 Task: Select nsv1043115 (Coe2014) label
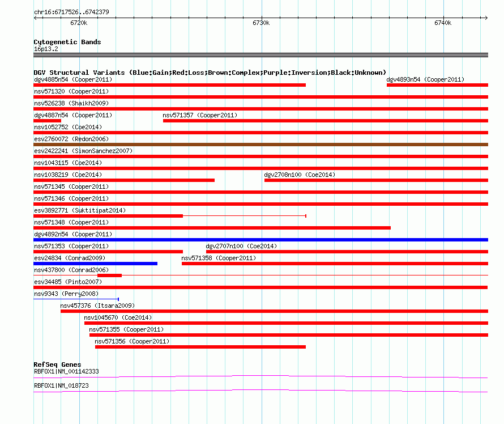pyautogui.click(x=68, y=163)
